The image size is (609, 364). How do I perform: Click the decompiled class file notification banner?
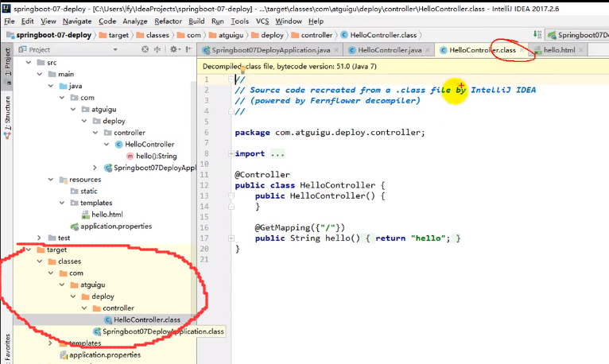[403, 66]
